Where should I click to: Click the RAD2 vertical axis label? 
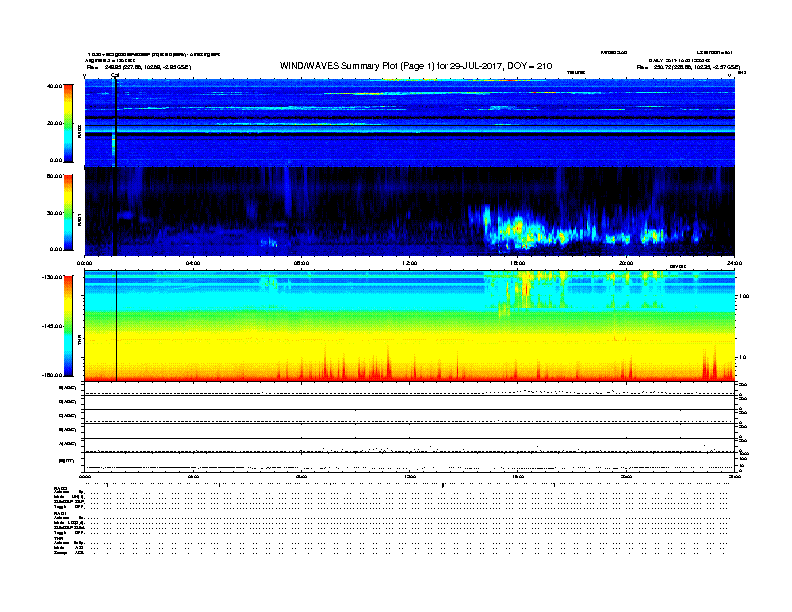click(x=79, y=131)
